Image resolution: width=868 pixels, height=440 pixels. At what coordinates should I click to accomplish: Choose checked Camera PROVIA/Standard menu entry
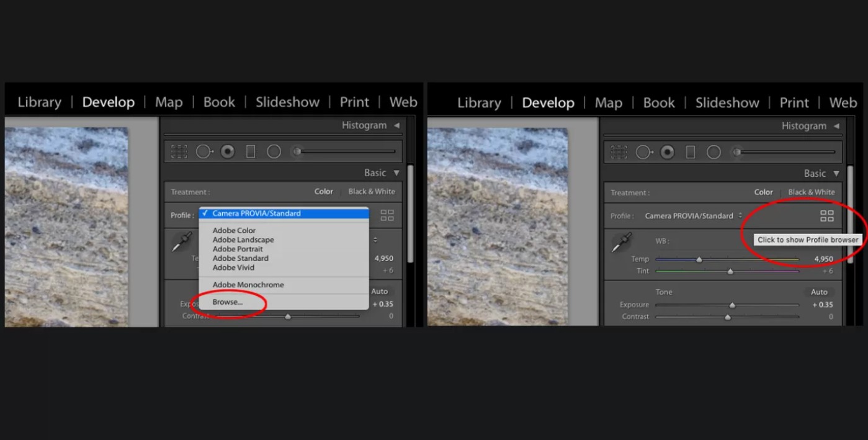coord(284,213)
